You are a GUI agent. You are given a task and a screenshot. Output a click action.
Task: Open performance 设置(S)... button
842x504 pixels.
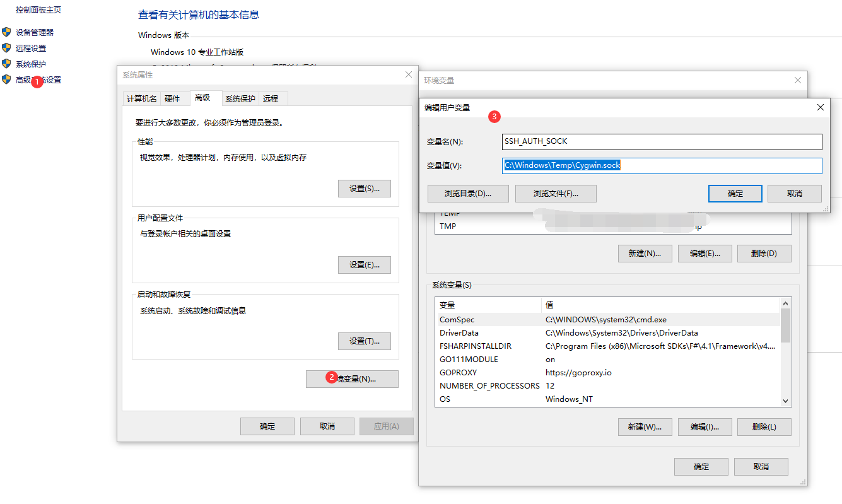[x=365, y=189]
